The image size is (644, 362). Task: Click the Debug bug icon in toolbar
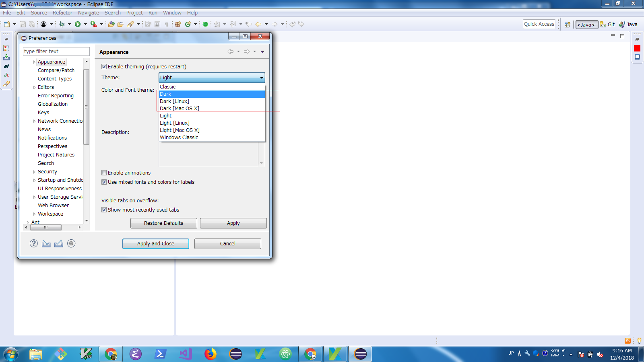click(x=62, y=24)
